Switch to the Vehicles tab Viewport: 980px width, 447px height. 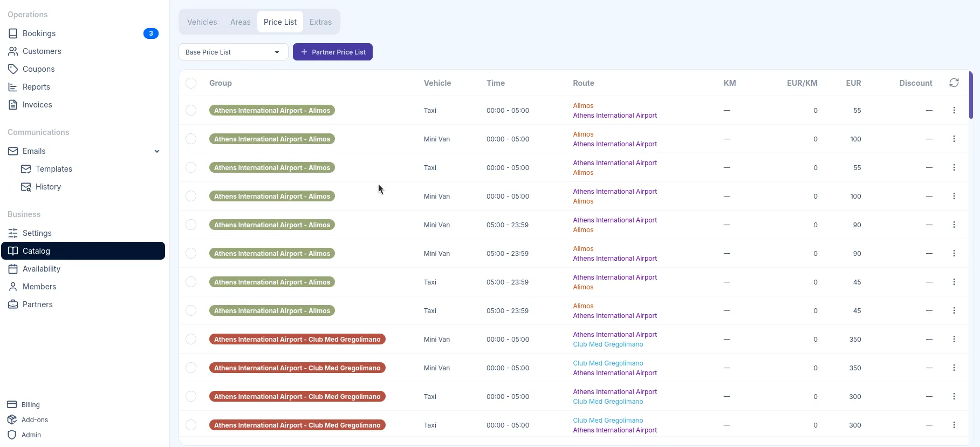(x=202, y=22)
